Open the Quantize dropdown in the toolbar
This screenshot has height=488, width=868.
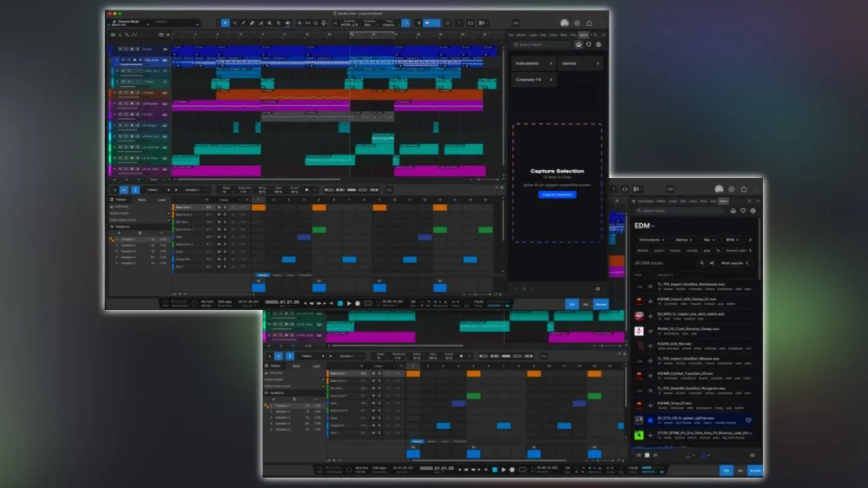click(349, 23)
